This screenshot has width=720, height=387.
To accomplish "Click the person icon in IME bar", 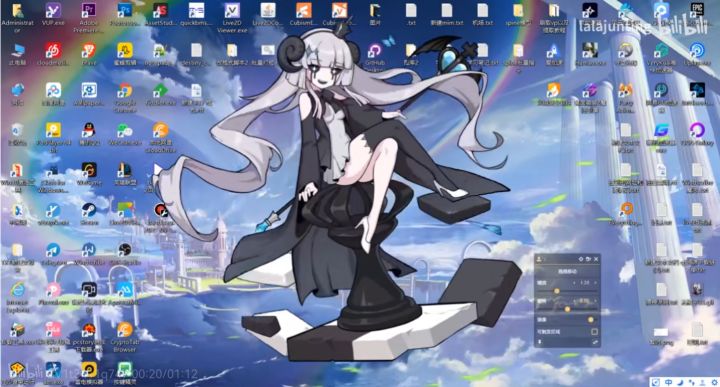I will pyautogui.click(x=703, y=383).
